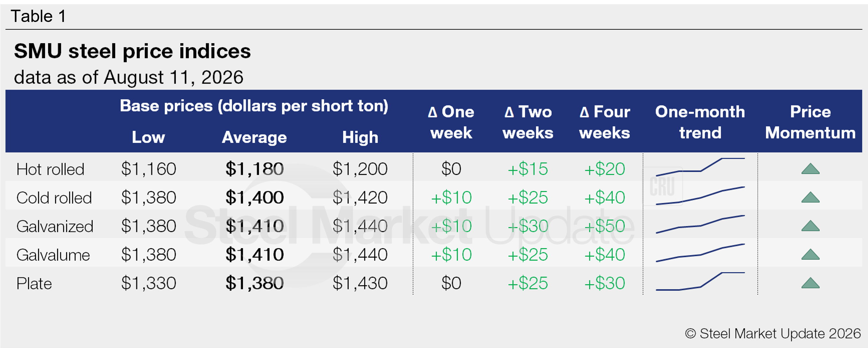Click the Galvalume price momentum up arrow

[810, 254]
